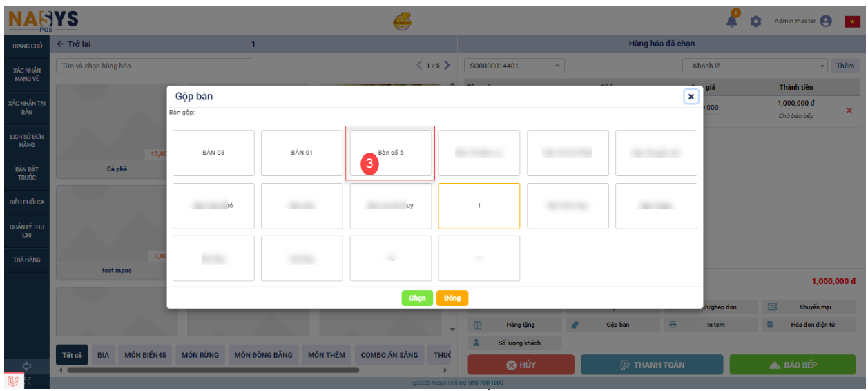Click the sidebar collapse arrow icon
The height and width of the screenshot is (391, 868).
pos(27,365)
